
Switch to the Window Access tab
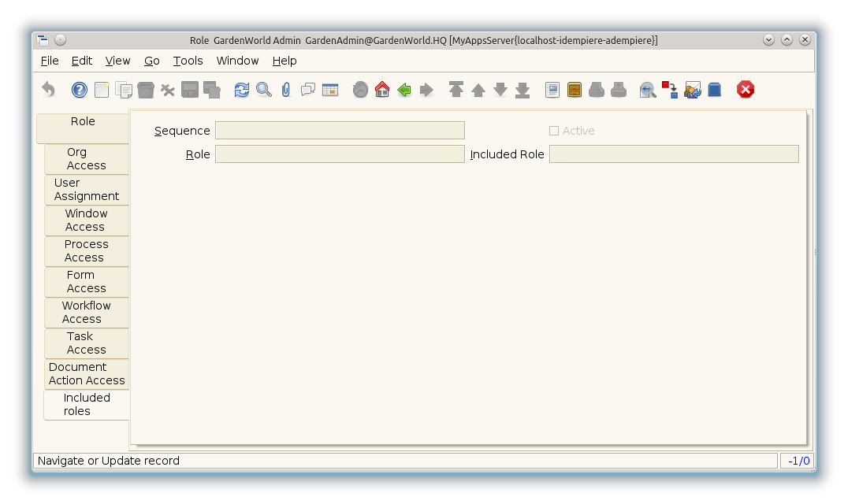point(86,220)
